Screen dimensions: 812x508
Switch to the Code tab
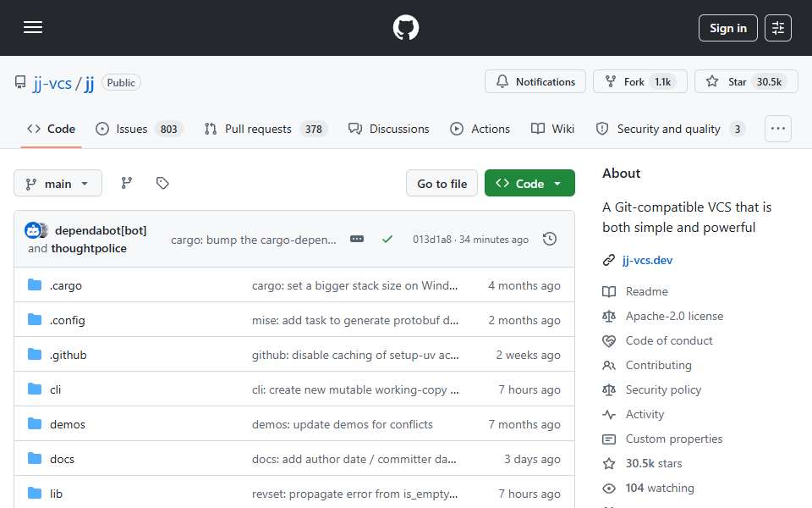(51, 129)
